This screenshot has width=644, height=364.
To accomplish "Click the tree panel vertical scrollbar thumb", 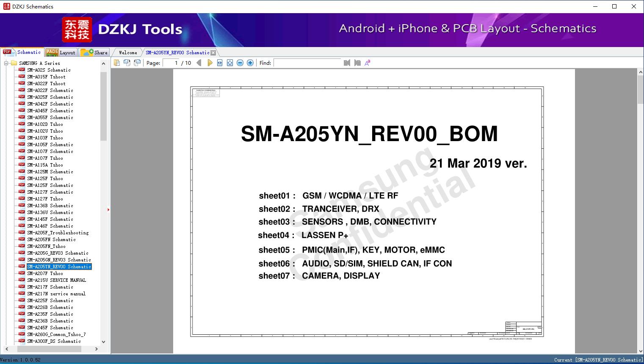I will (104, 106).
